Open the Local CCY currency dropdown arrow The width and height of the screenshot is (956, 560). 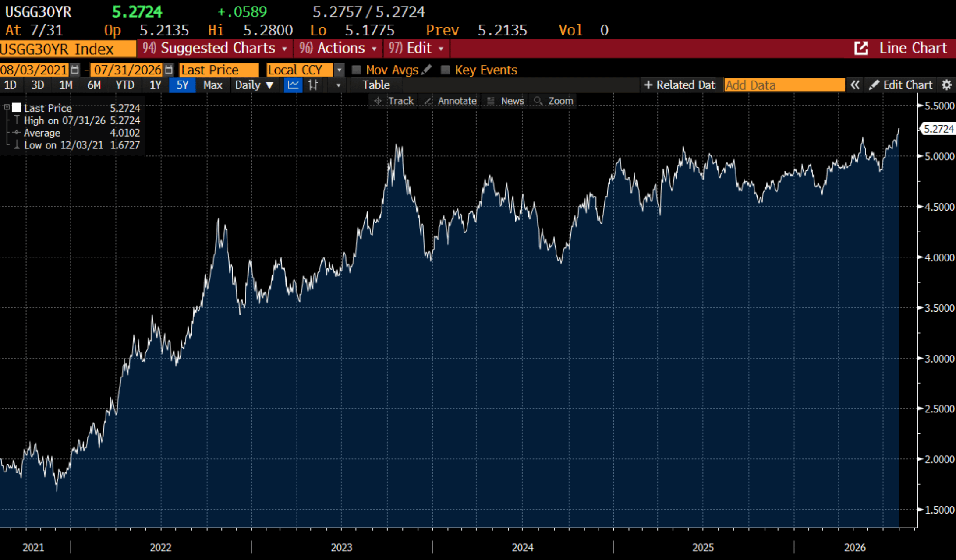pyautogui.click(x=339, y=70)
